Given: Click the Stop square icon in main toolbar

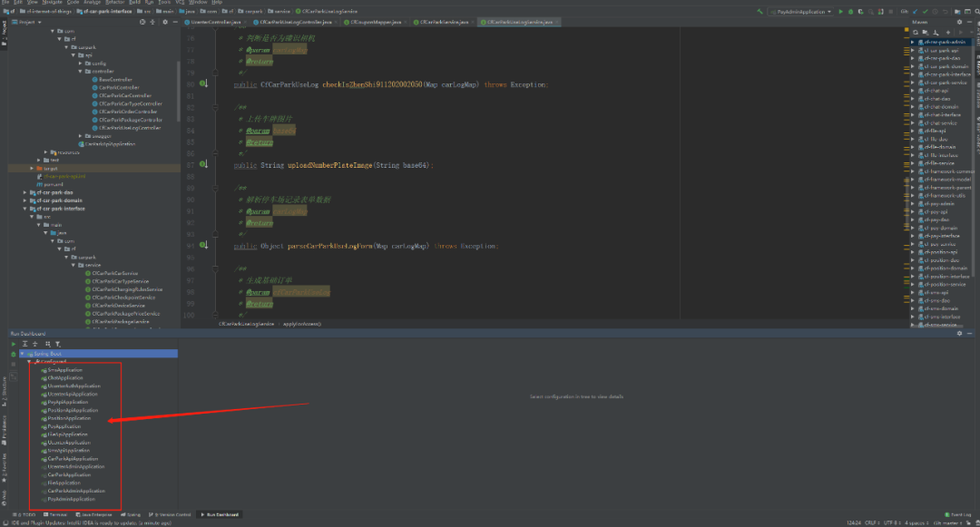Looking at the screenshot, I should click(x=891, y=12).
